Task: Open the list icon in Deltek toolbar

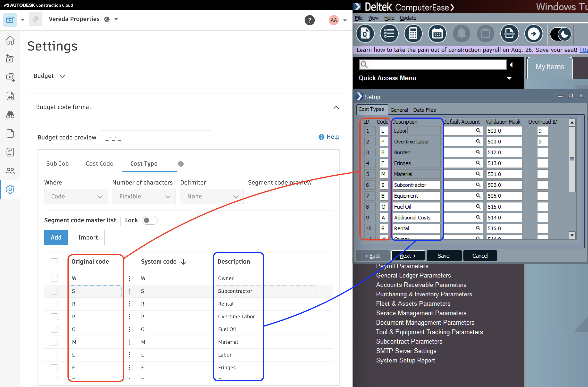Action: [389, 34]
